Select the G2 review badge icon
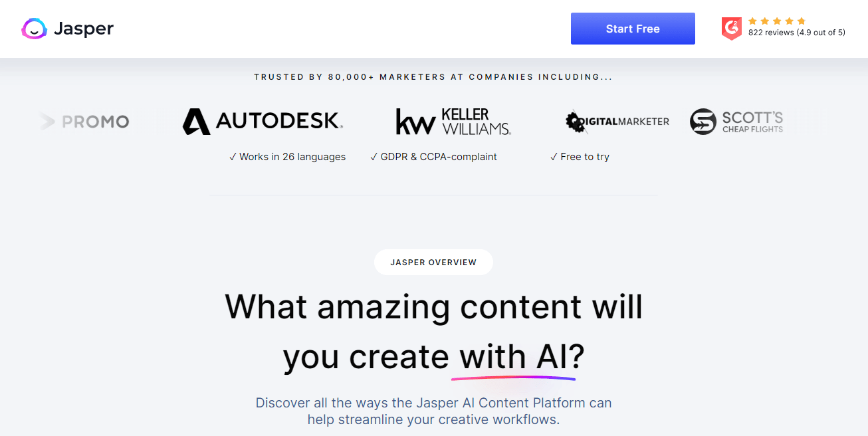Image resolution: width=868 pixels, height=436 pixels. point(731,29)
